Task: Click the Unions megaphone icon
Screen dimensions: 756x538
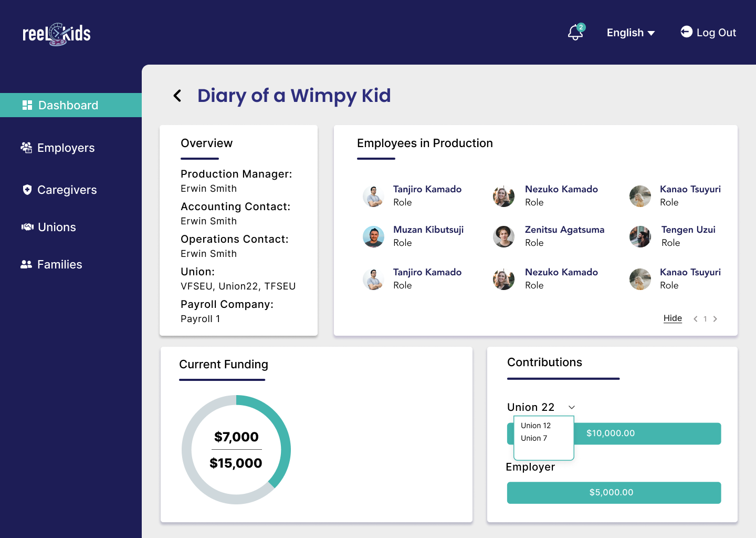Action: click(x=27, y=227)
